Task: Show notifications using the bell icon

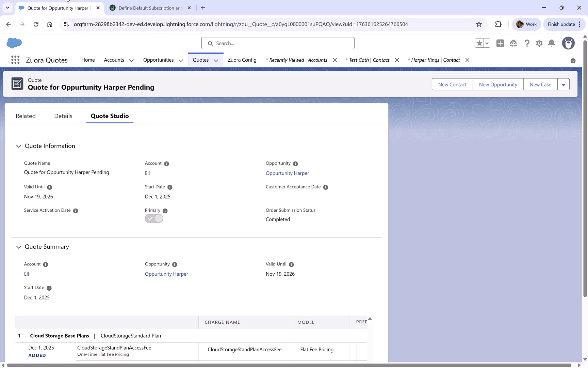Action: click(x=552, y=43)
